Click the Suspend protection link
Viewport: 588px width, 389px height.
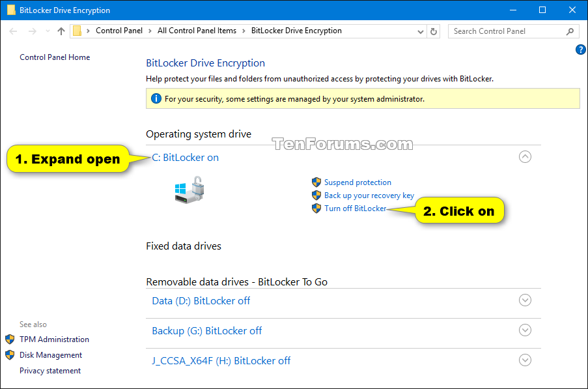click(357, 182)
